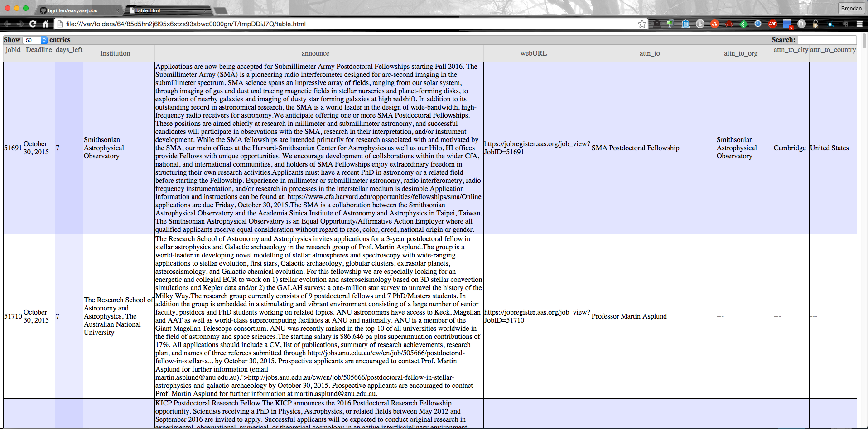Sort table by the announce column header
The width and height of the screenshot is (868, 429).
click(x=319, y=53)
